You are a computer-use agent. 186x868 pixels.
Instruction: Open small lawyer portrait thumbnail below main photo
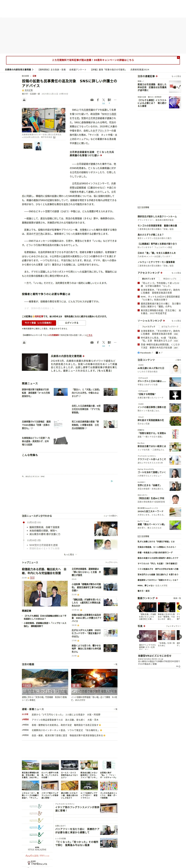[38, 146]
